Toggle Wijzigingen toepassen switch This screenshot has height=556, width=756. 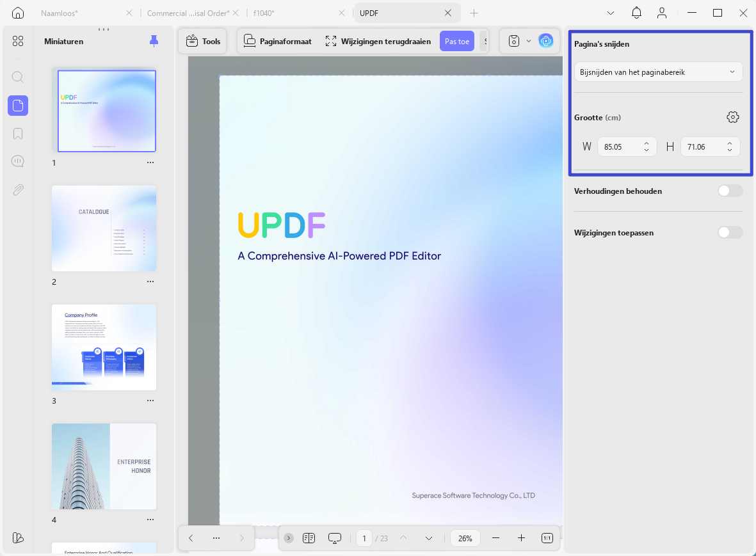point(730,233)
